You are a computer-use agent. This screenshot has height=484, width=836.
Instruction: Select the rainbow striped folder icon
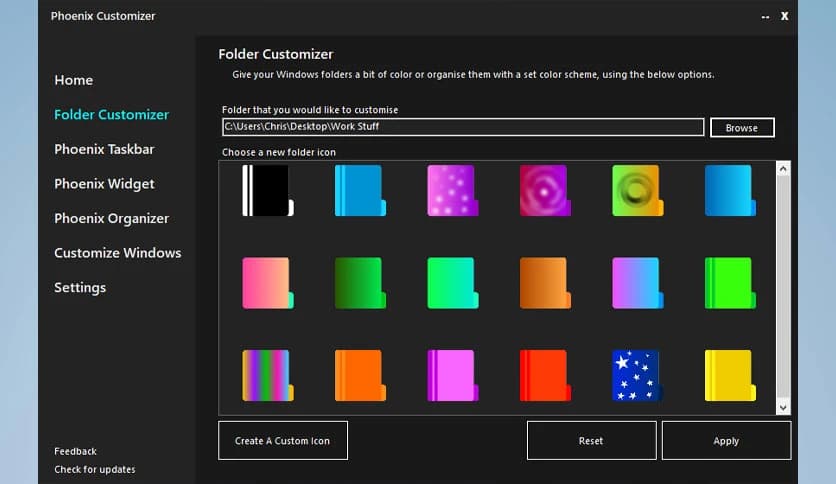[x=268, y=375]
